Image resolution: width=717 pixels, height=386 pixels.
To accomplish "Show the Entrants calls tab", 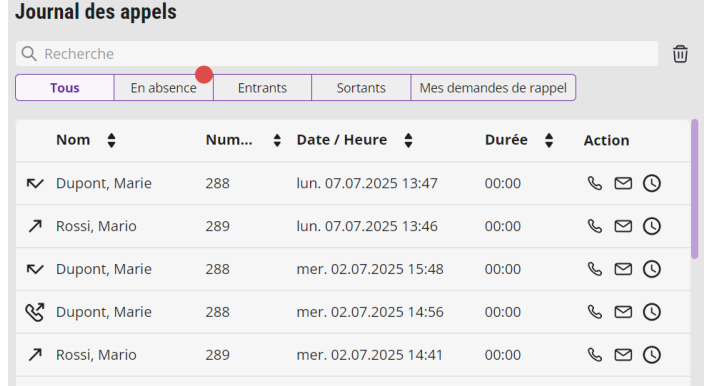I will point(262,88).
